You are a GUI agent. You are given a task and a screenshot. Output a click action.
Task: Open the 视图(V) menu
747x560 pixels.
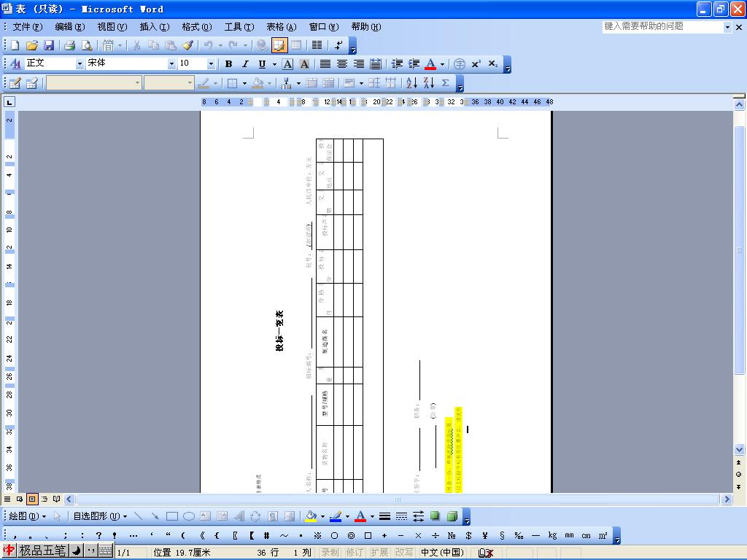pyautogui.click(x=112, y=27)
